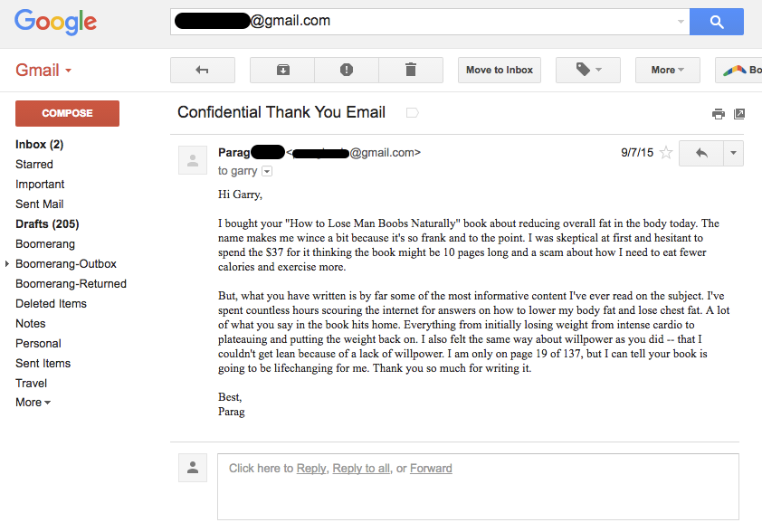Open the reply options arrow beside reply

733,153
